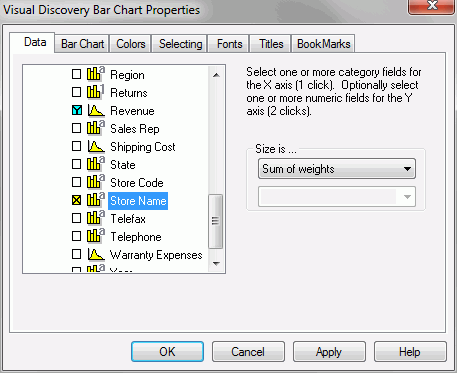Check the Telefax checkbox

click(77, 218)
